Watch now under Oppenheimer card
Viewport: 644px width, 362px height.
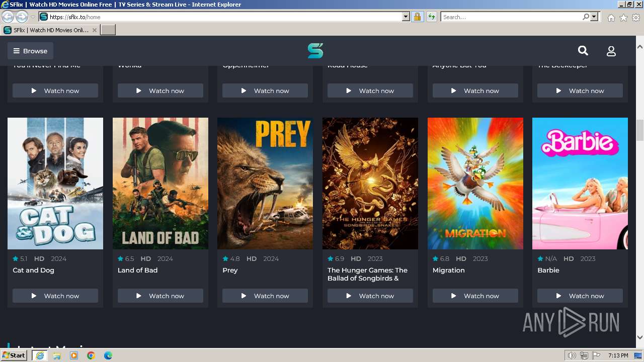click(265, 90)
